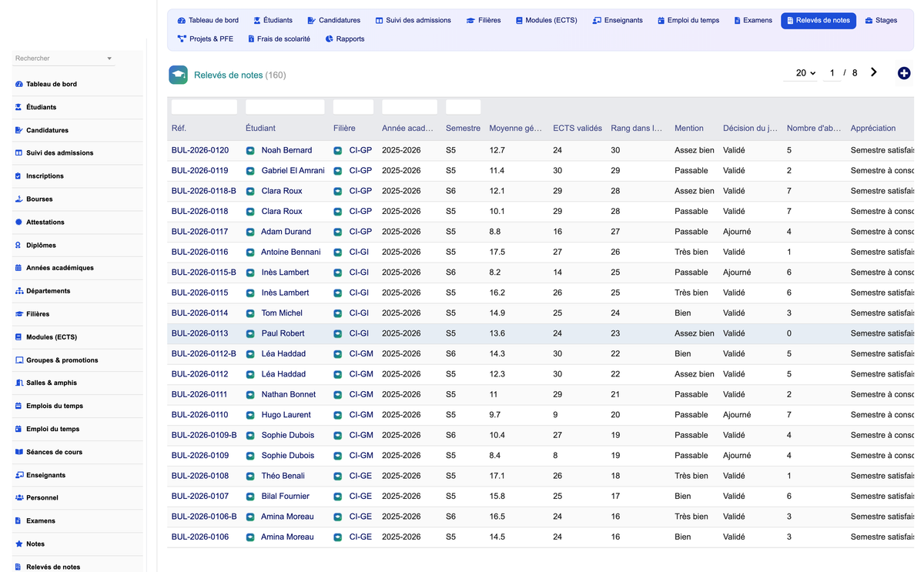The width and height of the screenshot is (924, 572).
Task: Click Bourses icon in sidebar
Action: coord(19,199)
